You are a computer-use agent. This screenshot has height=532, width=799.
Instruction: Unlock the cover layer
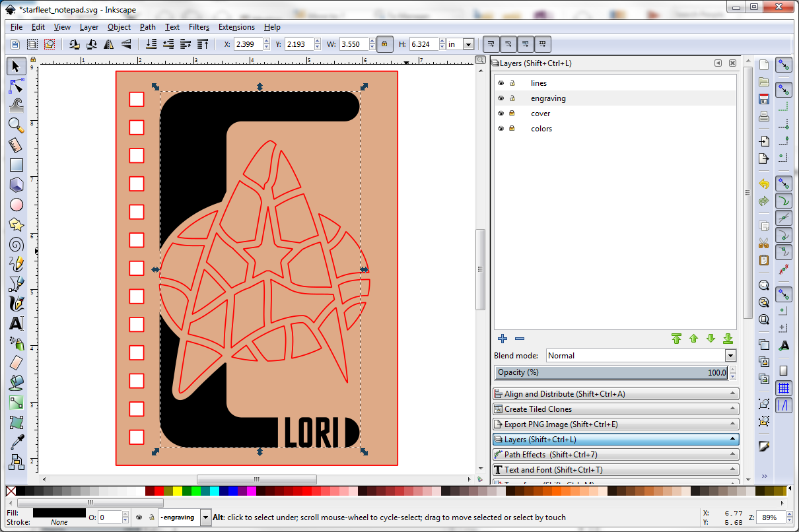tap(512, 114)
